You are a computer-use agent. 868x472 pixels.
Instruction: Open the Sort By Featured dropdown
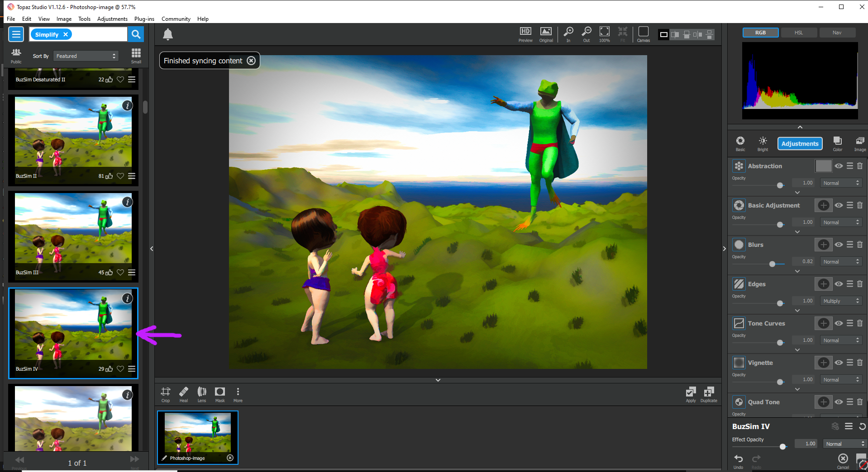pyautogui.click(x=86, y=56)
